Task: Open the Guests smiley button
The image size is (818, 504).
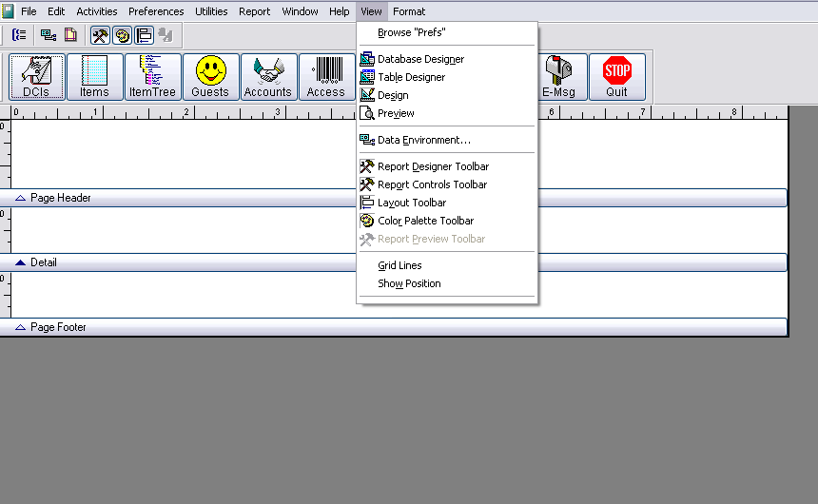Action: 210,77
